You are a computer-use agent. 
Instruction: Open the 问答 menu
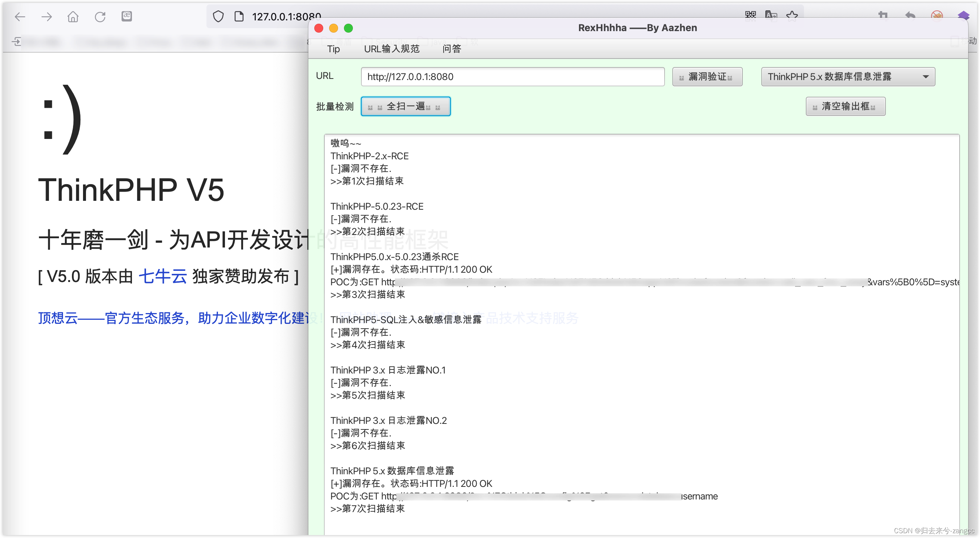pos(451,49)
